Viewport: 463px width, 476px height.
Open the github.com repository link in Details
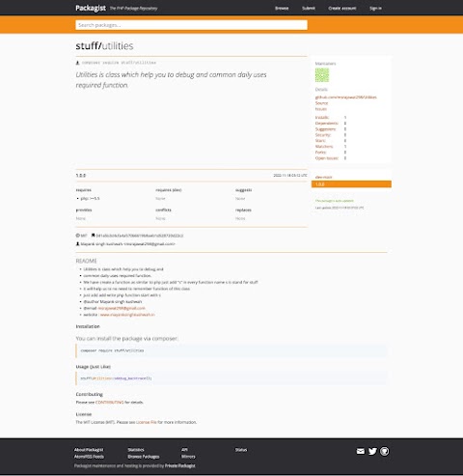[345, 97]
